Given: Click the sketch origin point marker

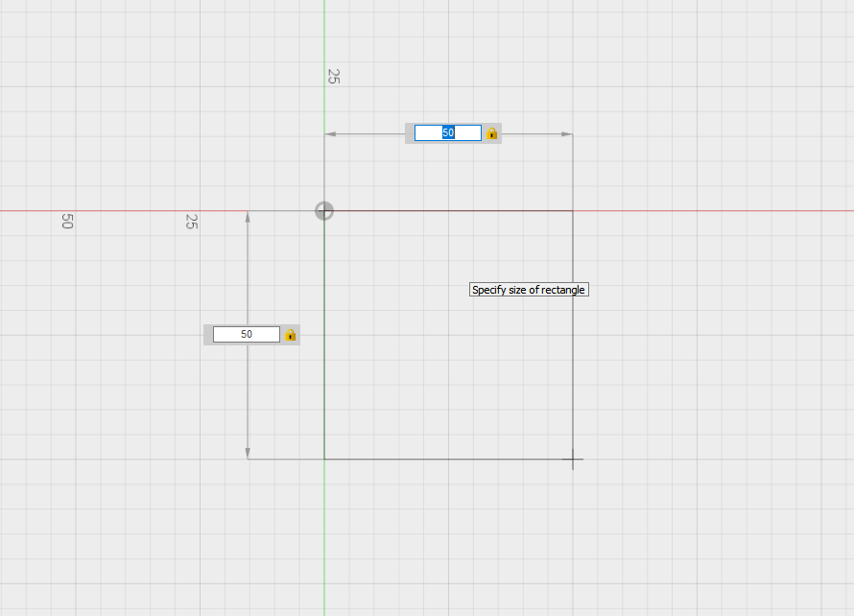Looking at the screenshot, I should pos(324,211).
